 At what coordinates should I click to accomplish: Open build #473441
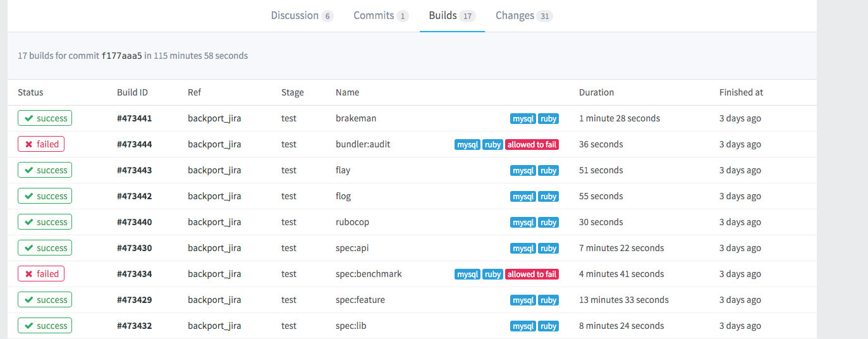point(134,118)
